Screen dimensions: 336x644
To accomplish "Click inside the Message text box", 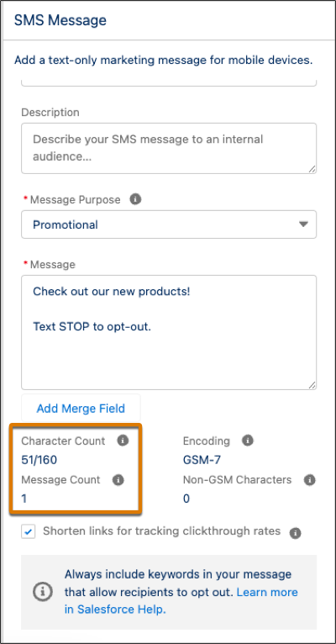I will pos(169,332).
